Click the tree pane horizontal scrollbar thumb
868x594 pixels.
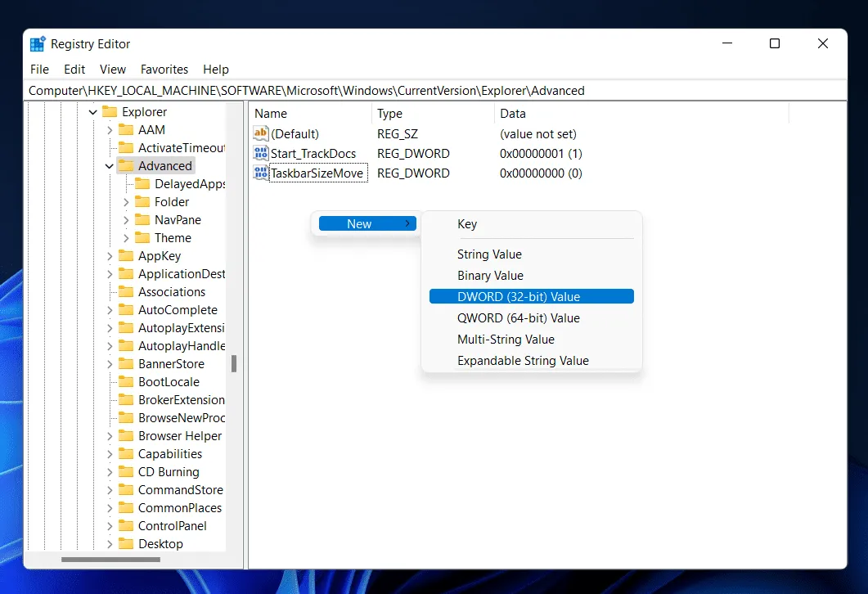(x=110, y=559)
